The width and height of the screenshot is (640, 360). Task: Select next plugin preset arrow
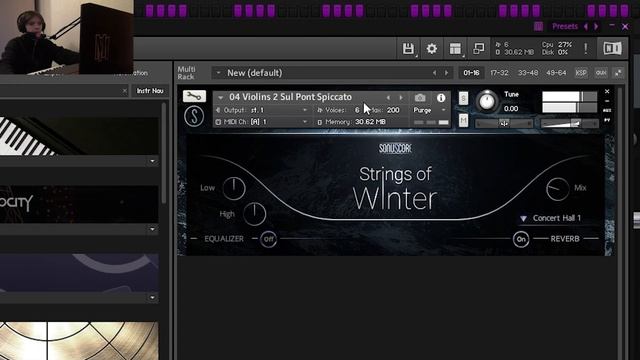596,27
